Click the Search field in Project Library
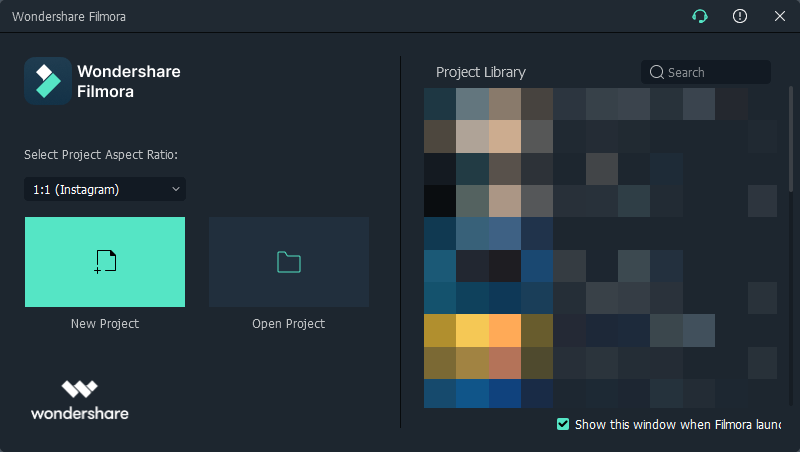Viewport: 800px width, 452px height. 706,72
